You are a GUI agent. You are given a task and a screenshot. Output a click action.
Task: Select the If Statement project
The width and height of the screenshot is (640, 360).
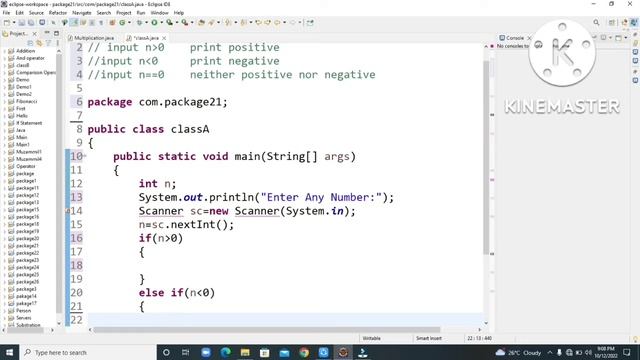[x=29, y=123]
